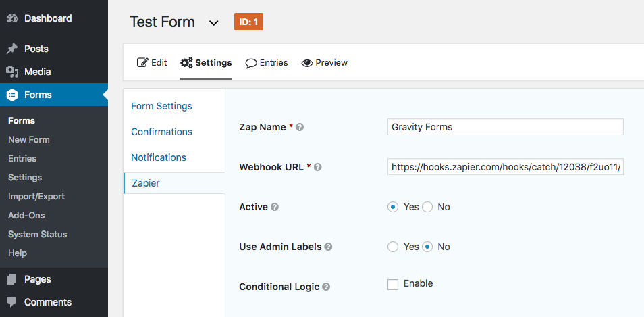
Task: Go to the Notifications settings link
Action: [x=159, y=157]
